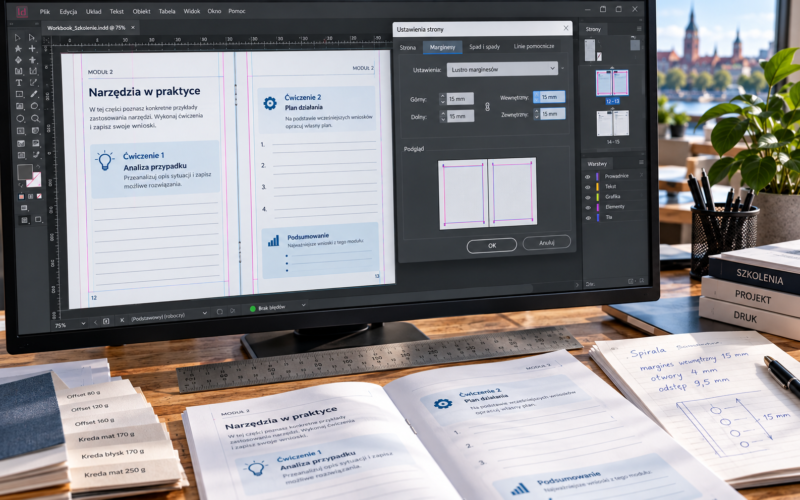Open the Strony panel menu icon

pos(639,29)
